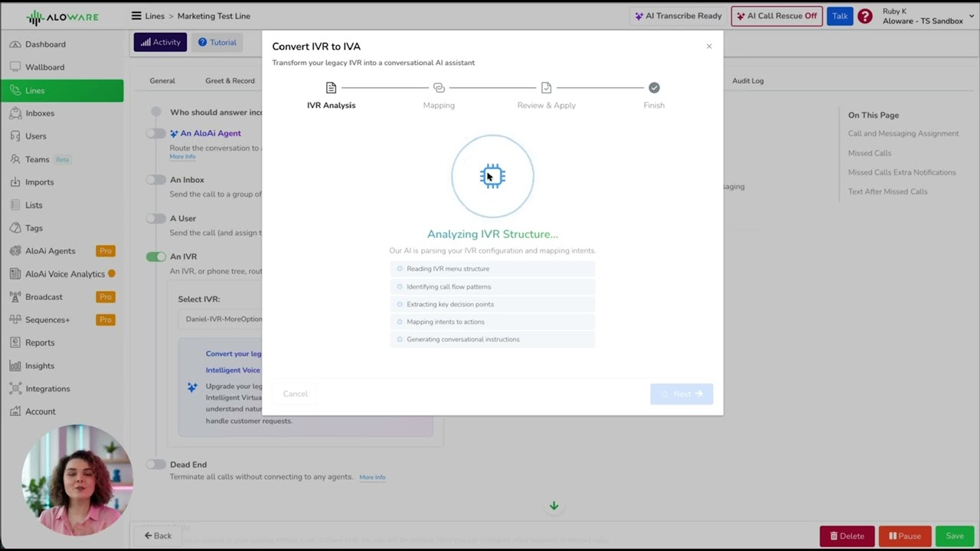
Task: Open the Dead End More Info link
Action: coord(372,478)
